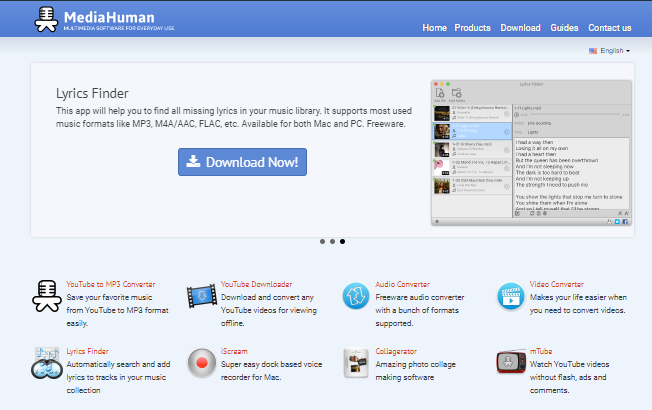This screenshot has width=652, height=410.
Task: Open the iScream link
Action: [x=234, y=351]
